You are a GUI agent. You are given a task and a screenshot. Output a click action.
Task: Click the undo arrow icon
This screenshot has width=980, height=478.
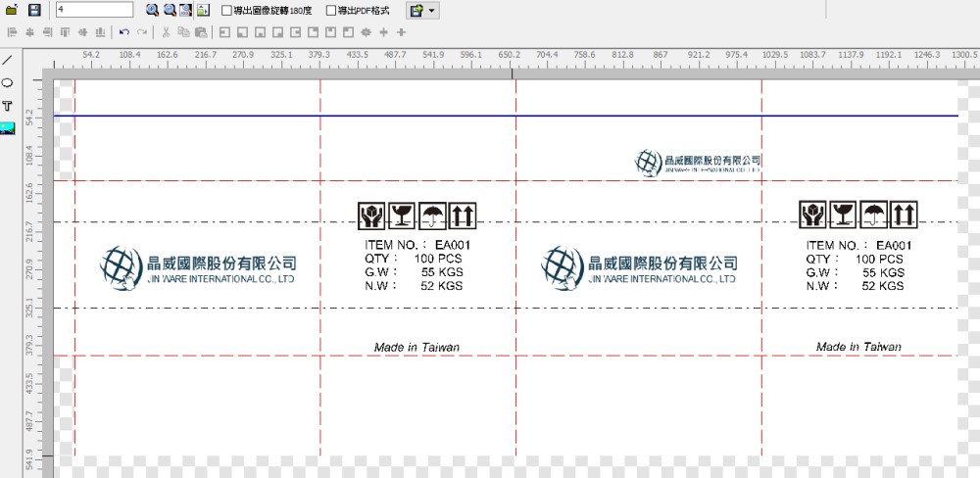click(124, 32)
